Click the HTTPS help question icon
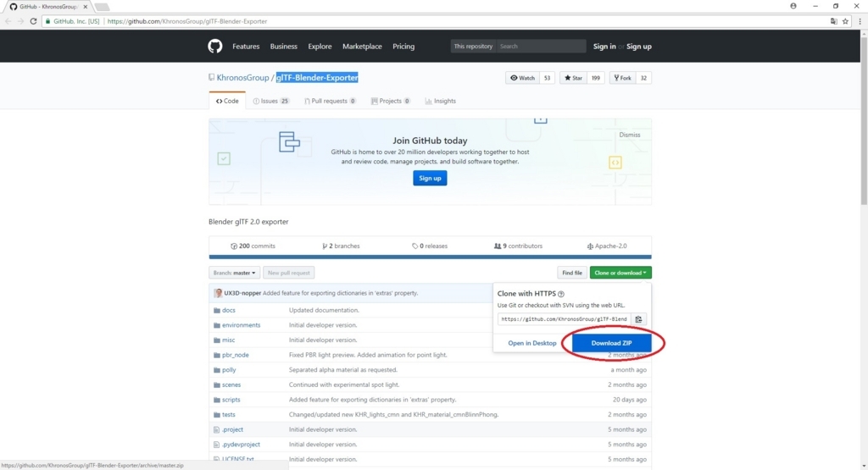Screen dimensions: 868x470 coord(561,294)
